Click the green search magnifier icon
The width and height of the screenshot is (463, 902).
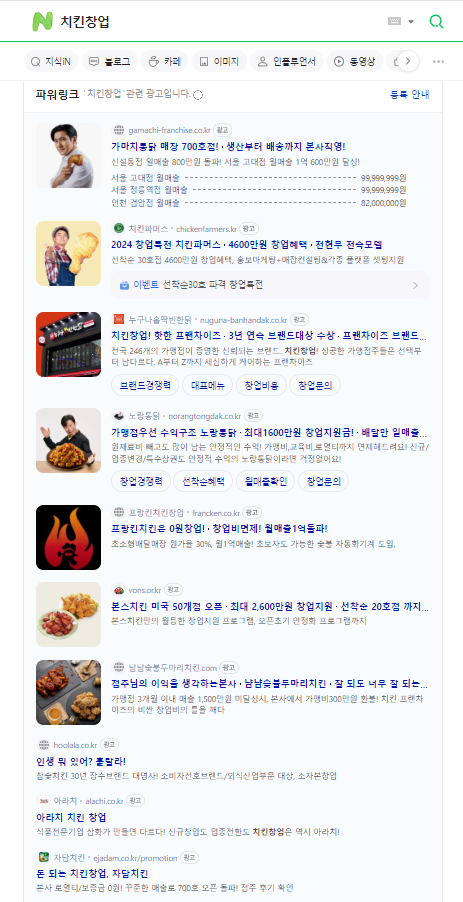[437, 22]
